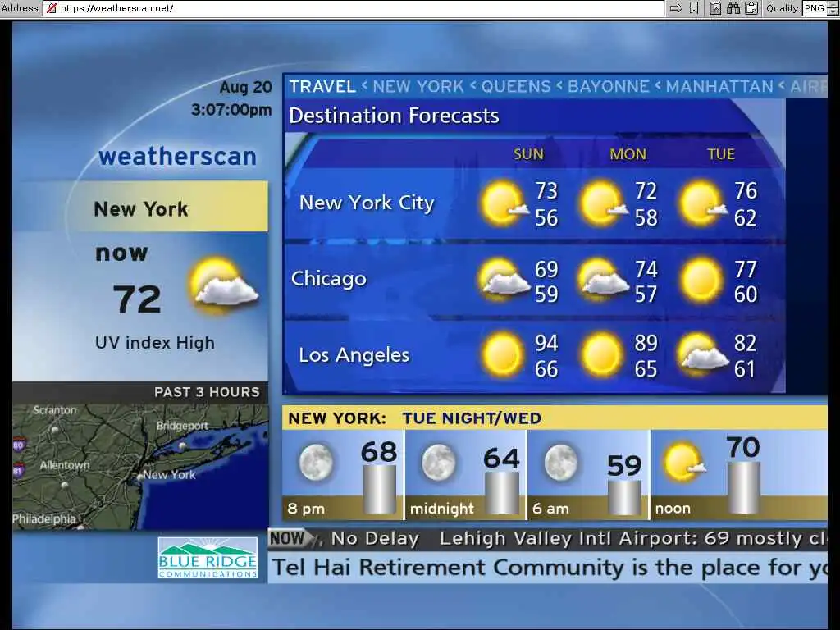
Task: Click the Los Angeles row label
Action: 354,355
